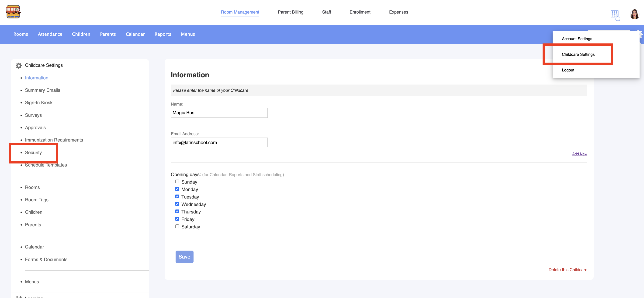Open Account Settings from the menu
The width and height of the screenshot is (644, 298).
(577, 39)
